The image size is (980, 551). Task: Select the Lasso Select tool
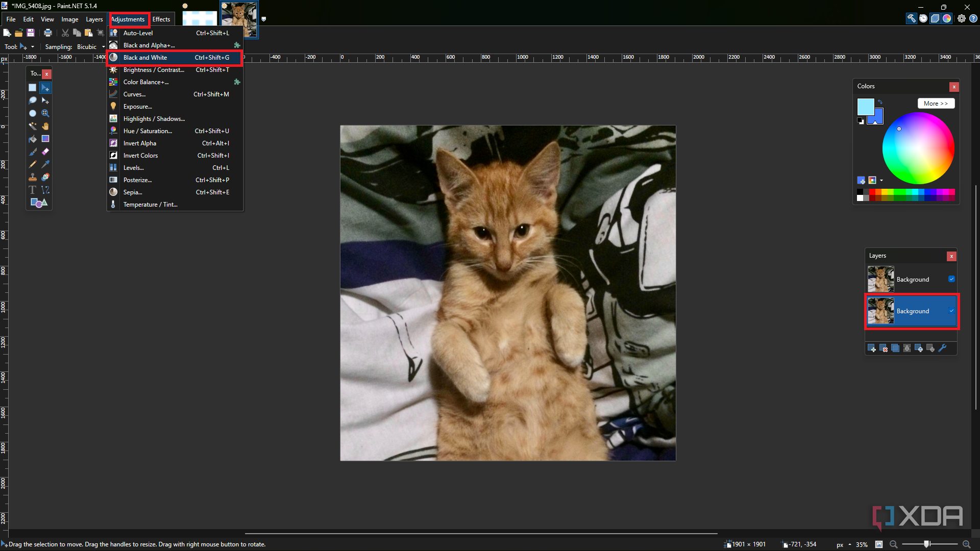pos(33,101)
